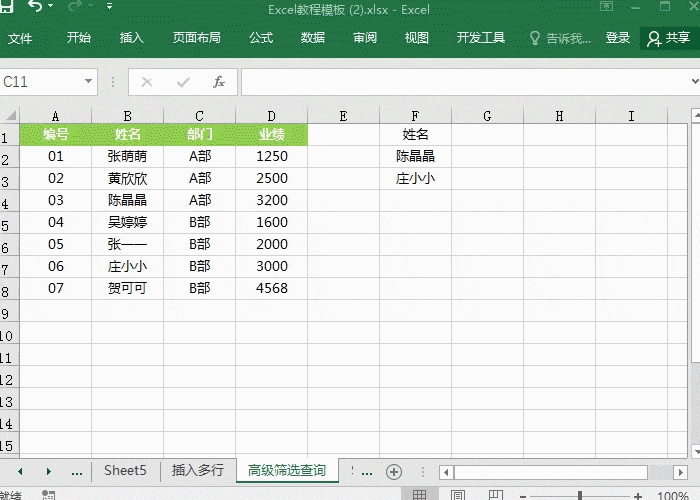Click vertical scrollbar up arrow

(696, 115)
